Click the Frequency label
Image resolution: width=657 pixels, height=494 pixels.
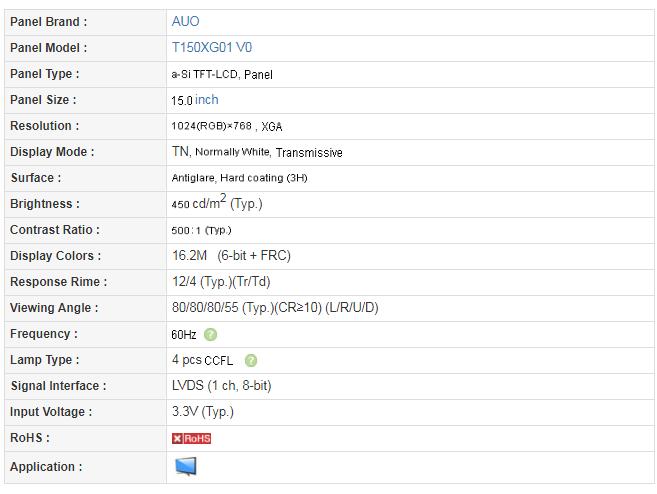tap(44, 334)
